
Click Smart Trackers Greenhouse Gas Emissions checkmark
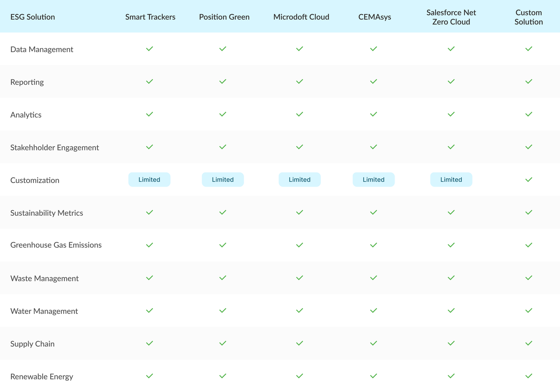coord(149,245)
